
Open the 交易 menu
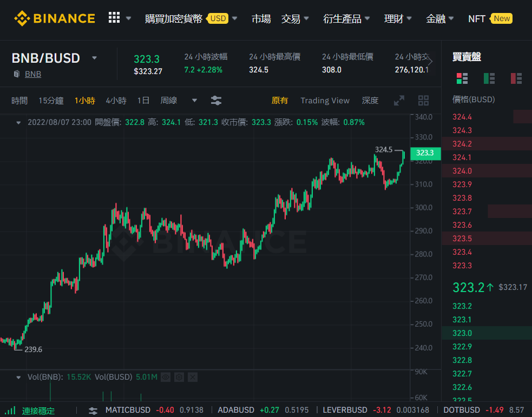point(291,18)
